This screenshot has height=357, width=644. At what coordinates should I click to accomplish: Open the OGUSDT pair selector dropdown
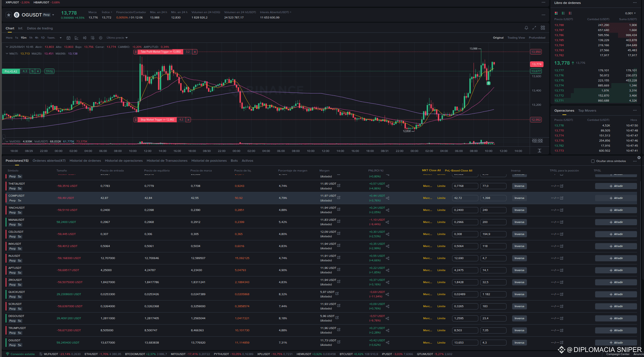53,15
